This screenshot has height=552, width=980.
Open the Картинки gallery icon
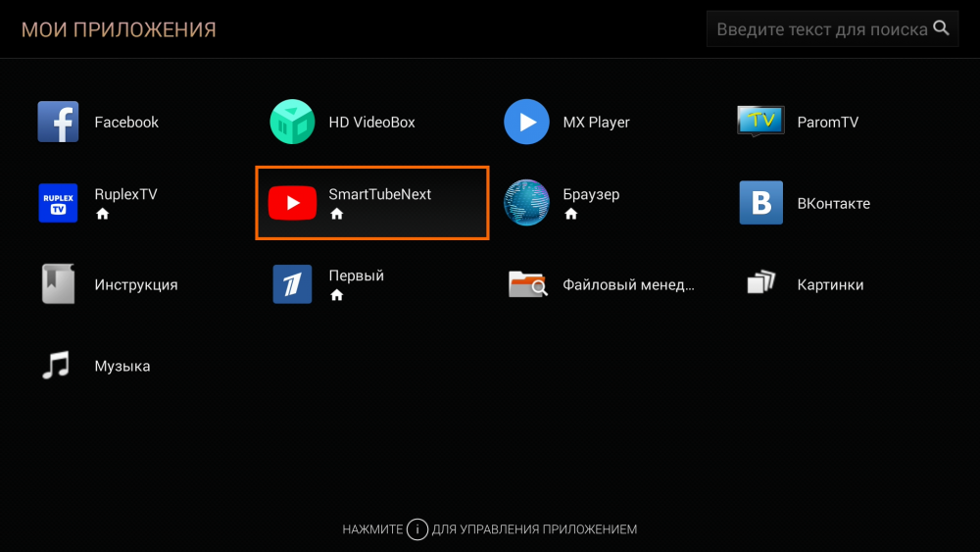point(760,284)
